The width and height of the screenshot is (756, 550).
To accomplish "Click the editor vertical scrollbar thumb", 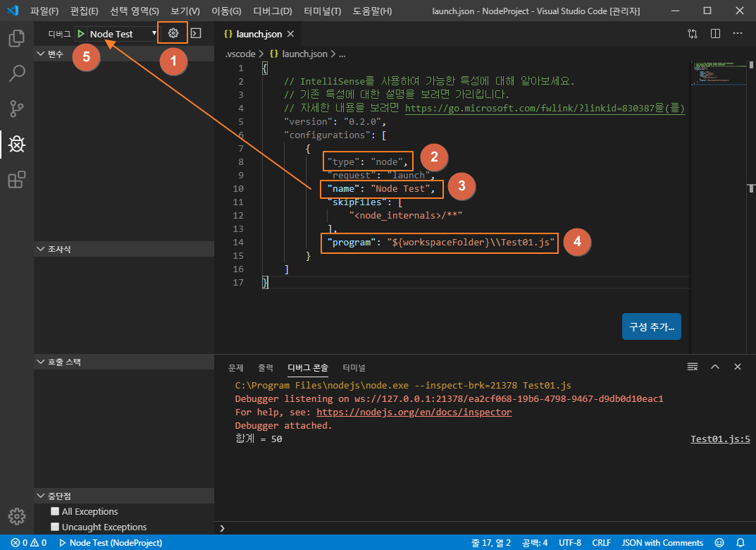I will tap(751, 65).
